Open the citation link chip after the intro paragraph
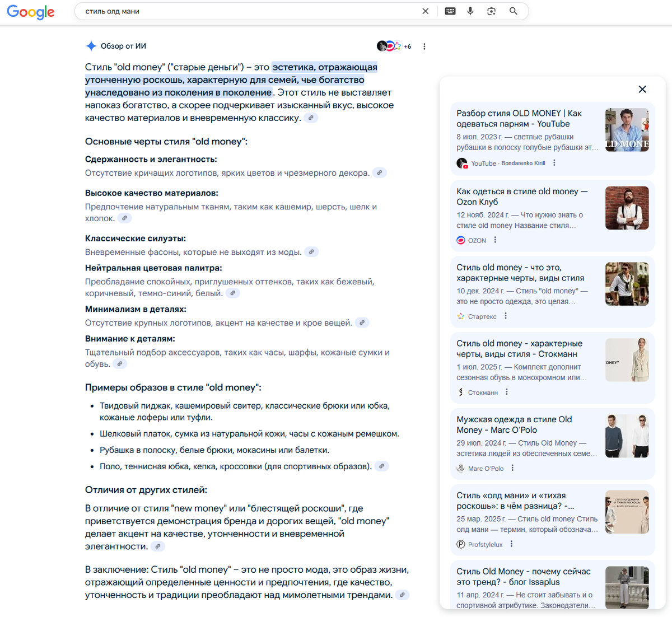 pyautogui.click(x=311, y=118)
